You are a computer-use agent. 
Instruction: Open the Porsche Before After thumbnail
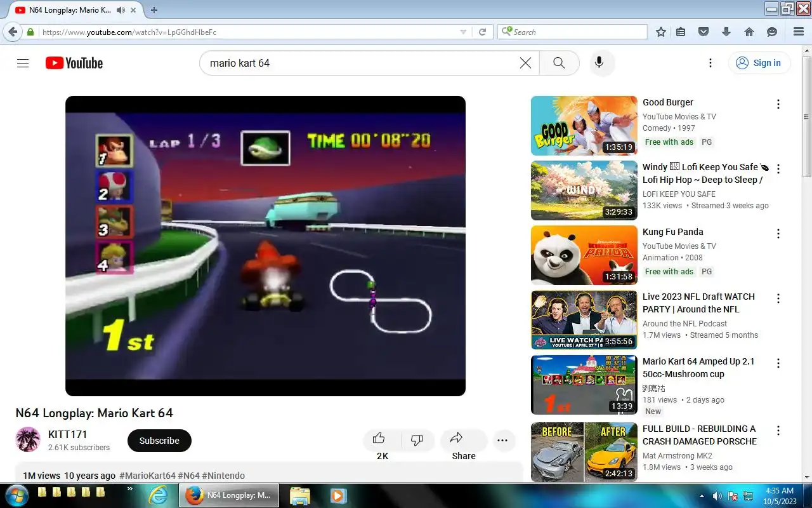pyautogui.click(x=584, y=452)
